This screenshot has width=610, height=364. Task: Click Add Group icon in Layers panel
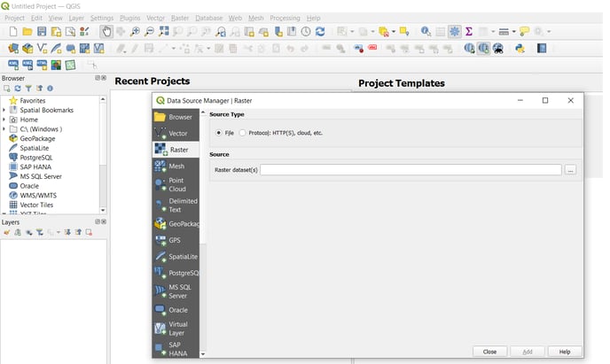point(18,232)
